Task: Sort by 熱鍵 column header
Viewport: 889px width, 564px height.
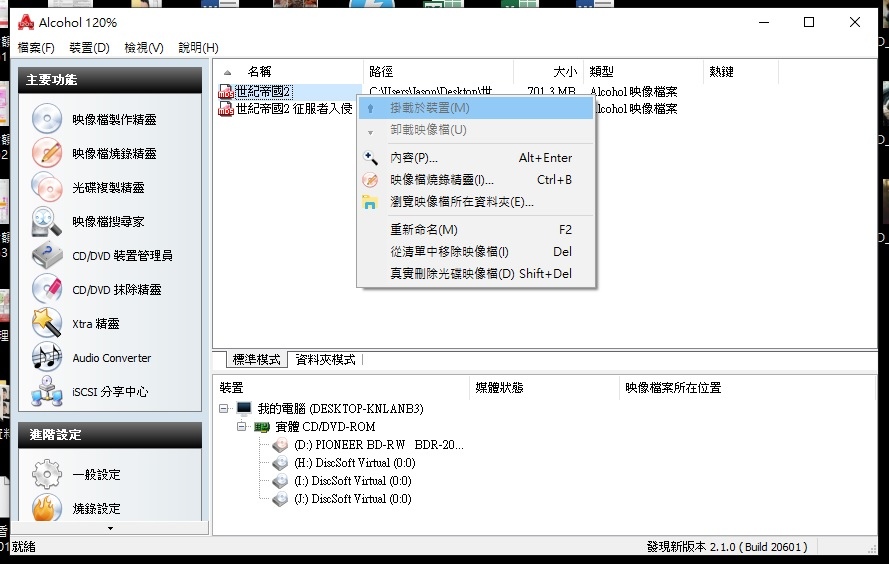Action: pyautogui.click(x=740, y=72)
